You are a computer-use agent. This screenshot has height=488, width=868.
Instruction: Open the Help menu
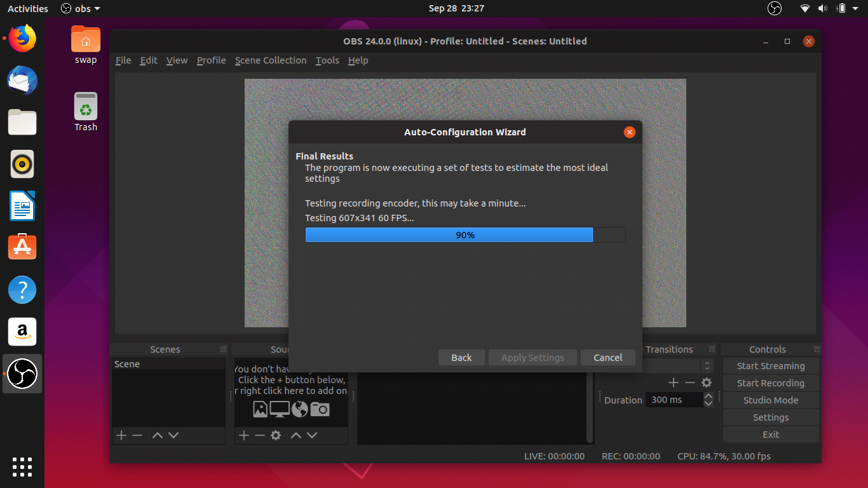point(358,60)
